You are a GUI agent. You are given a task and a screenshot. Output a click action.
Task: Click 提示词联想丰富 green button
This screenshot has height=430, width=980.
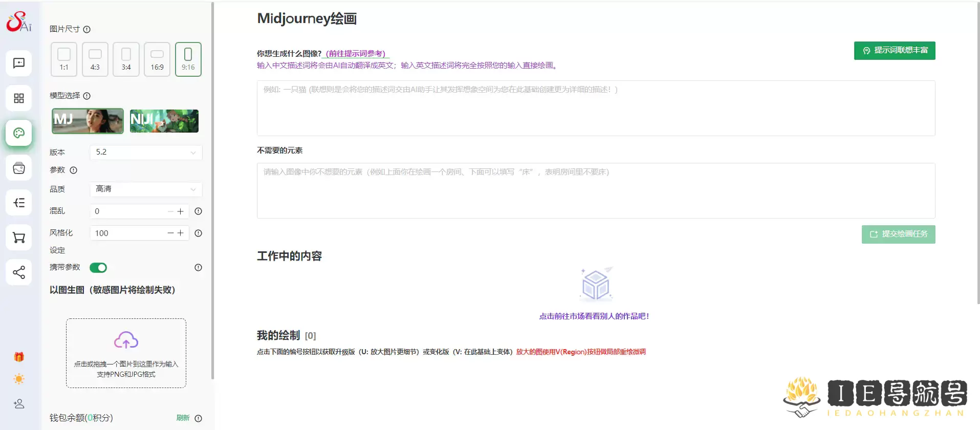[895, 51]
